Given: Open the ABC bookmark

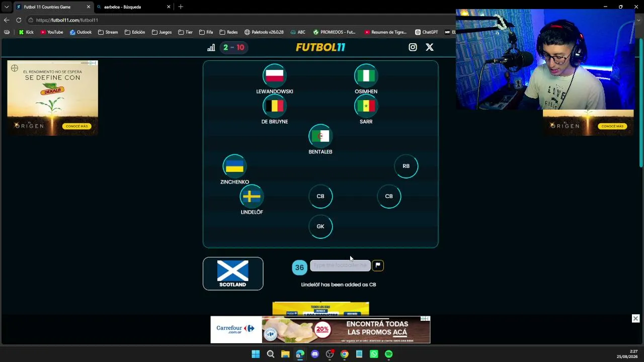Looking at the screenshot, I should [x=298, y=32].
